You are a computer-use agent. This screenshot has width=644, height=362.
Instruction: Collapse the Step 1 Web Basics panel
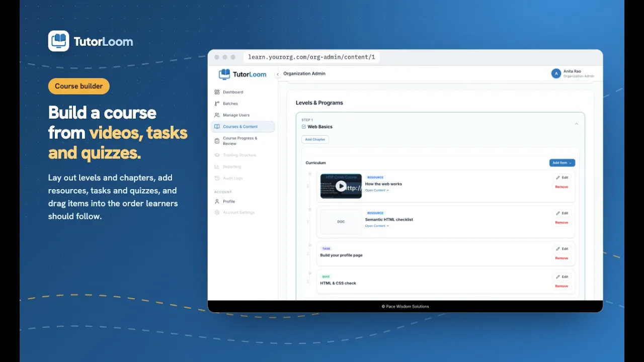(x=577, y=124)
